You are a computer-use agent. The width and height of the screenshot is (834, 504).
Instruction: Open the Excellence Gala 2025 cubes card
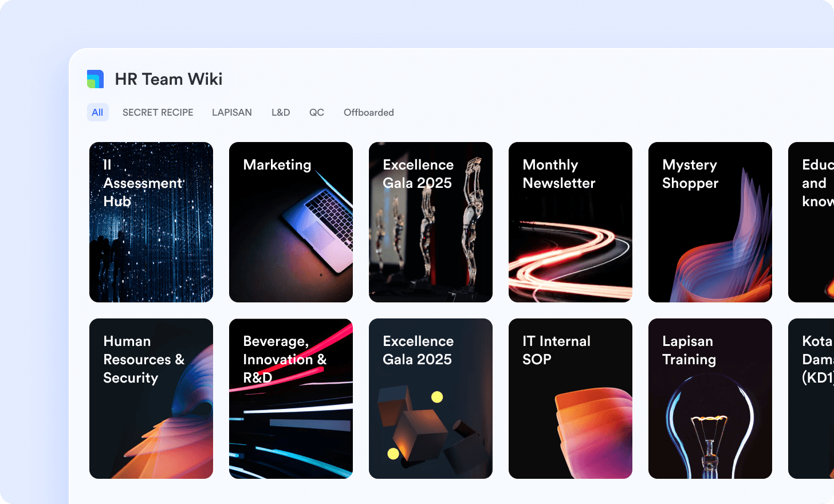[431, 399]
